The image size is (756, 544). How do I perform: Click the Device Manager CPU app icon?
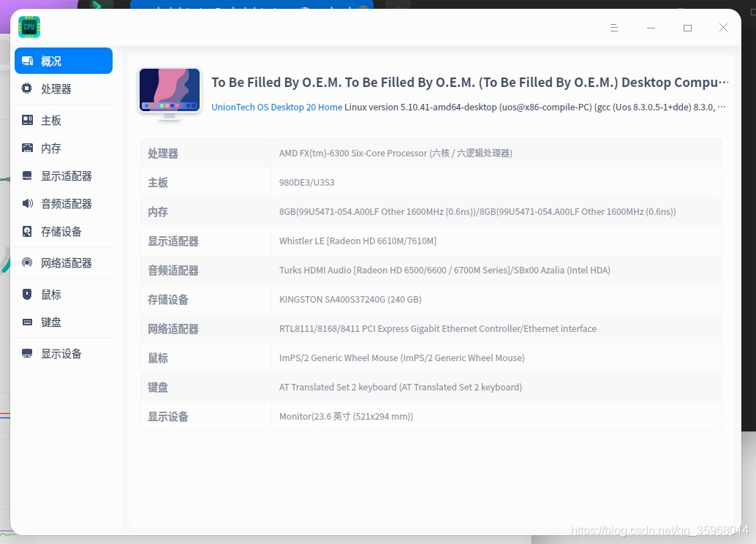[29, 27]
